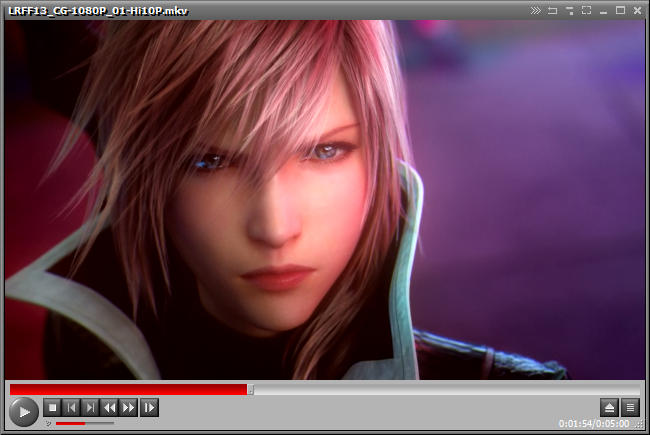Click the seek bar's position handle
The width and height of the screenshot is (650, 435).
pyautogui.click(x=250, y=389)
